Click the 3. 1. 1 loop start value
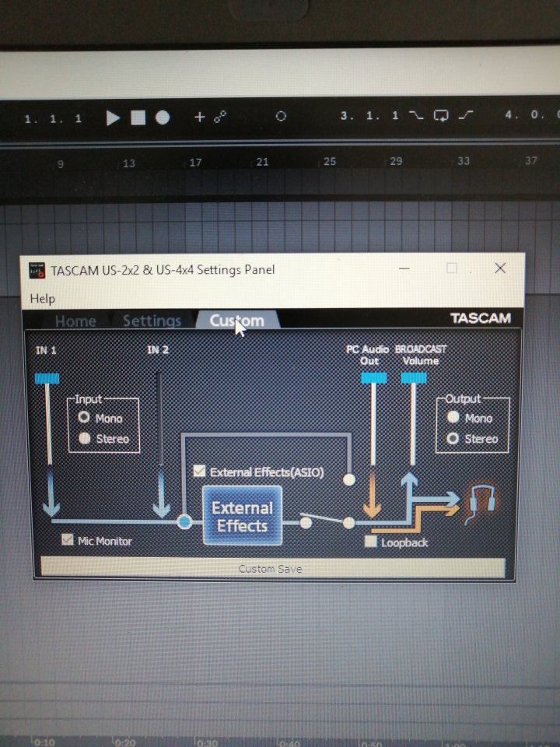 coord(369,115)
